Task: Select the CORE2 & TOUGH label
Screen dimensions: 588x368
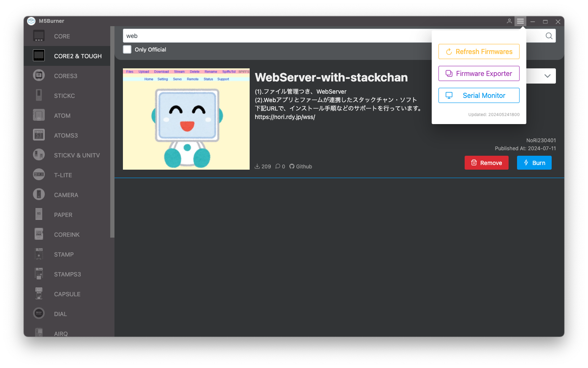Action: 78,56
